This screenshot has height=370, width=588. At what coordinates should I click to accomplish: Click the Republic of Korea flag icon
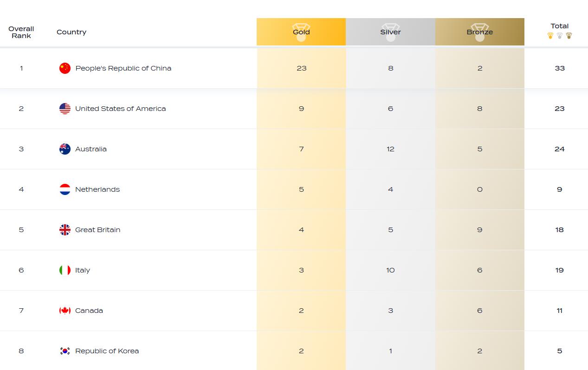pos(65,351)
